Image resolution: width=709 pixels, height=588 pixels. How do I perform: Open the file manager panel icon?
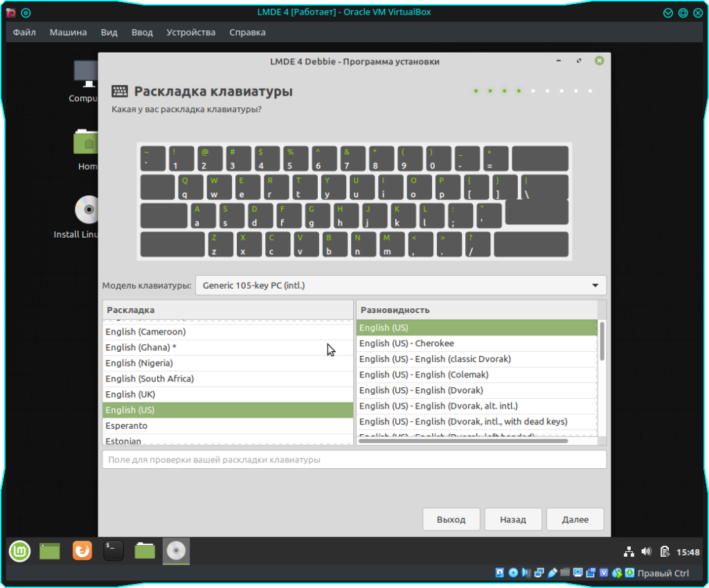point(145,551)
